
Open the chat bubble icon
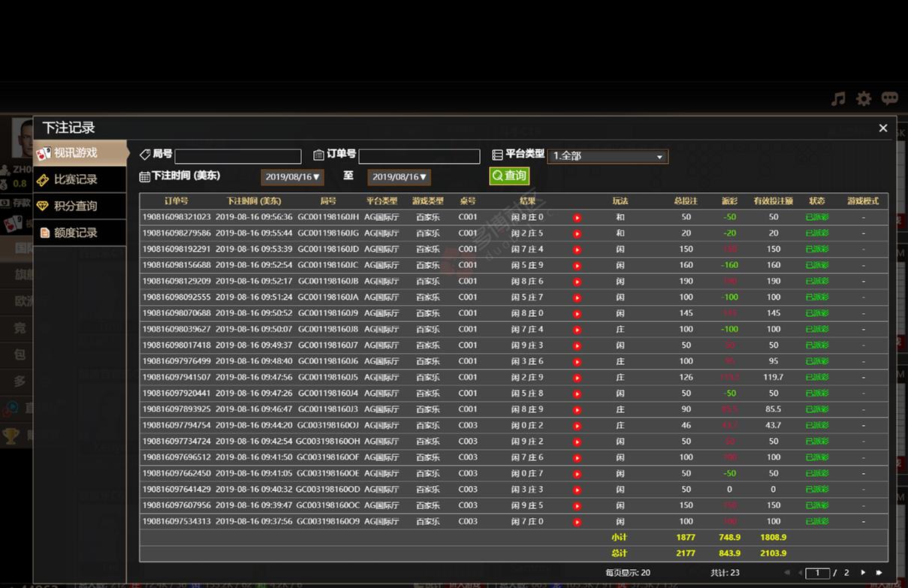[x=889, y=98]
